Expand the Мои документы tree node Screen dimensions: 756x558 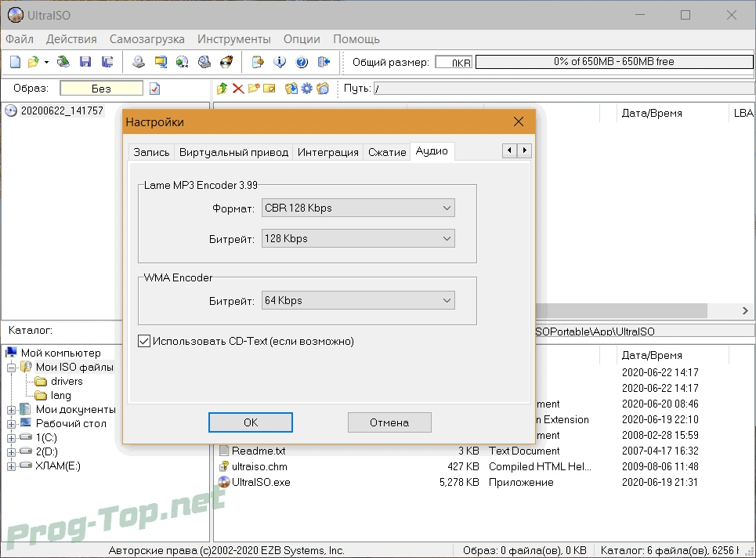coord(11,410)
